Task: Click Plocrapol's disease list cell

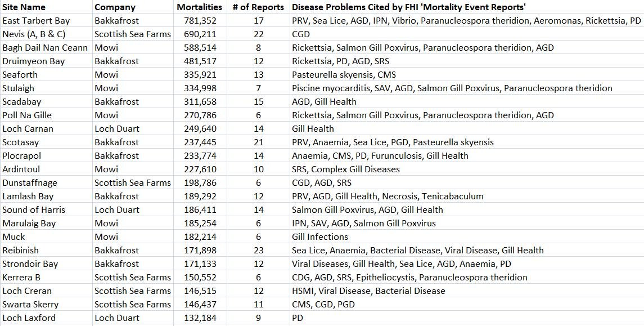Action: click(x=380, y=156)
